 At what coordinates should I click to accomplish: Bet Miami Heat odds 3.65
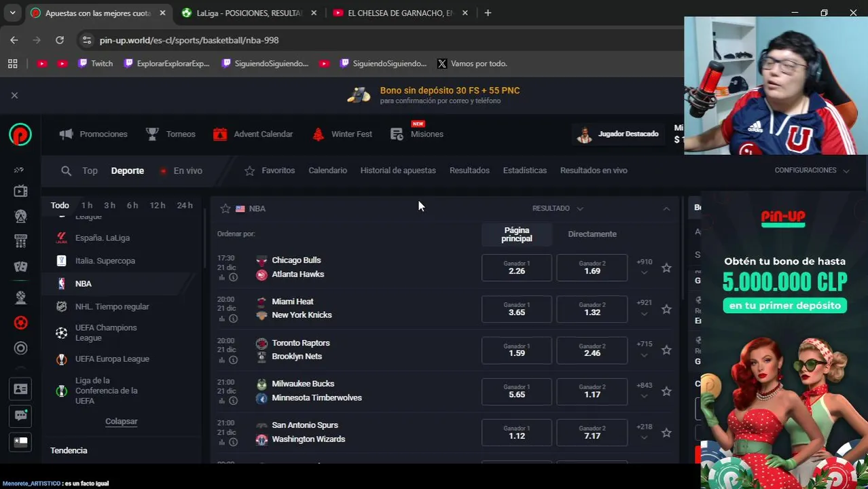pyautogui.click(x=517, y=309)
